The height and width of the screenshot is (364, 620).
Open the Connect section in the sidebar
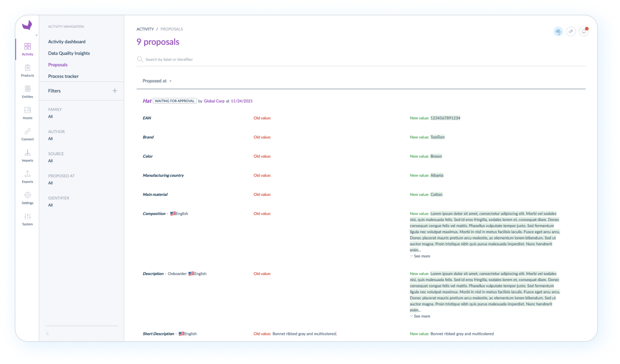27,134
